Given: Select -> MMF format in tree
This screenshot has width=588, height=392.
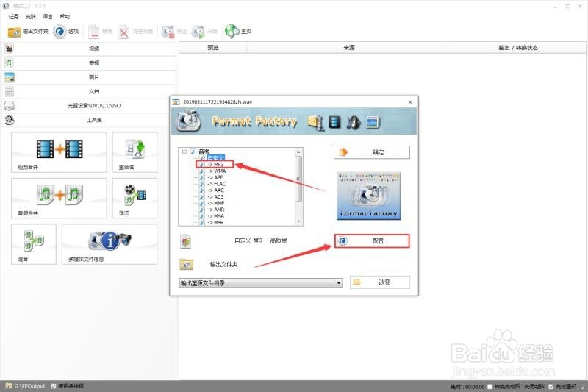Looking at the screenshot, I should [x=215, y=203].
